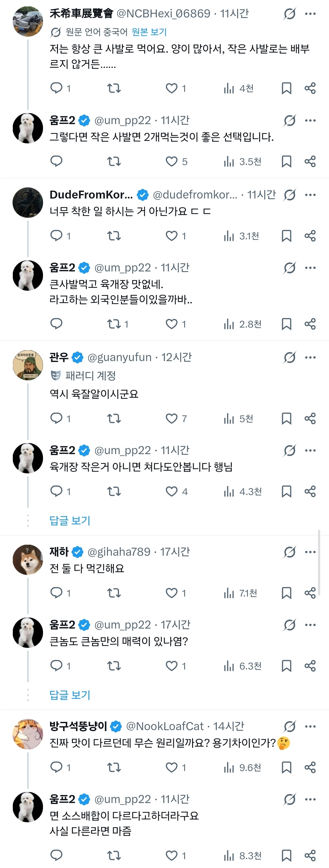
Task: Repost the DudeFromKor reply
Action: 114,235
